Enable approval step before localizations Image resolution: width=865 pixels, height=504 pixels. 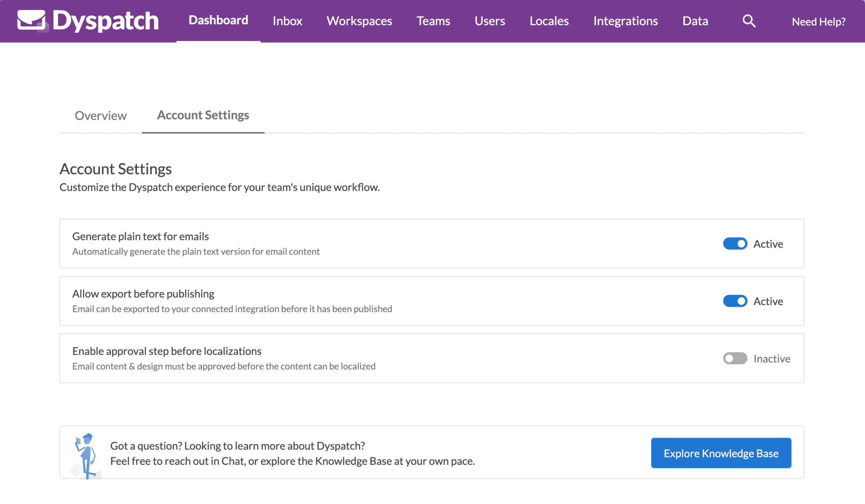click(x=735, y=358)
